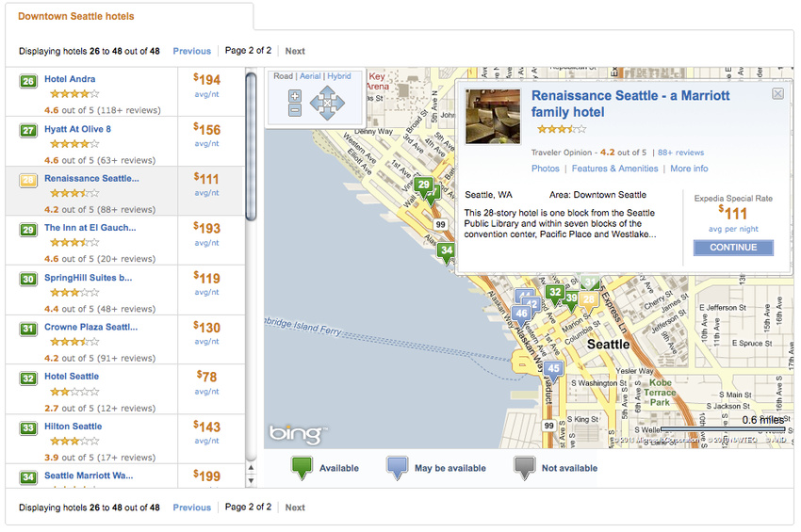Select faded green map pin 31

pos(591,282)
